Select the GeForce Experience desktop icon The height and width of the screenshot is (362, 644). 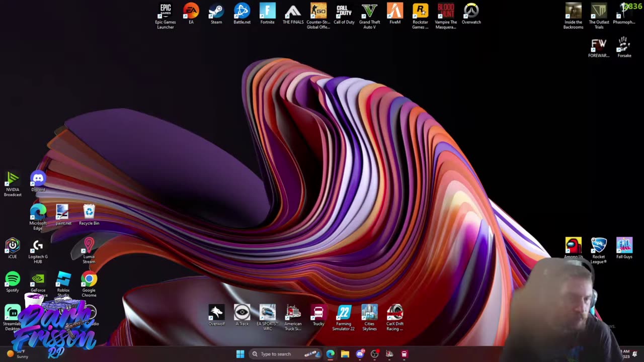pos(38,283)
